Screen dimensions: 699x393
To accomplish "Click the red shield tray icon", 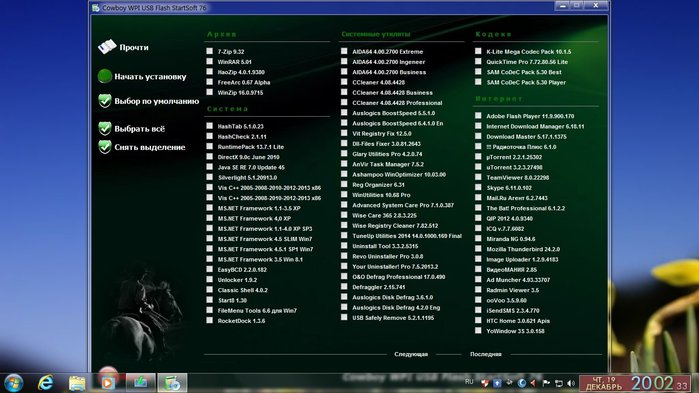I will 485,383.
